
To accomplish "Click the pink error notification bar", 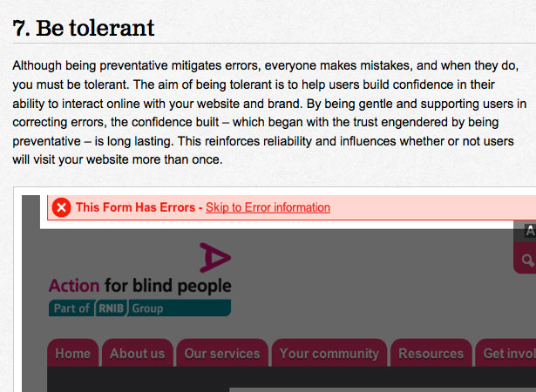I will (x=292, y=208).
